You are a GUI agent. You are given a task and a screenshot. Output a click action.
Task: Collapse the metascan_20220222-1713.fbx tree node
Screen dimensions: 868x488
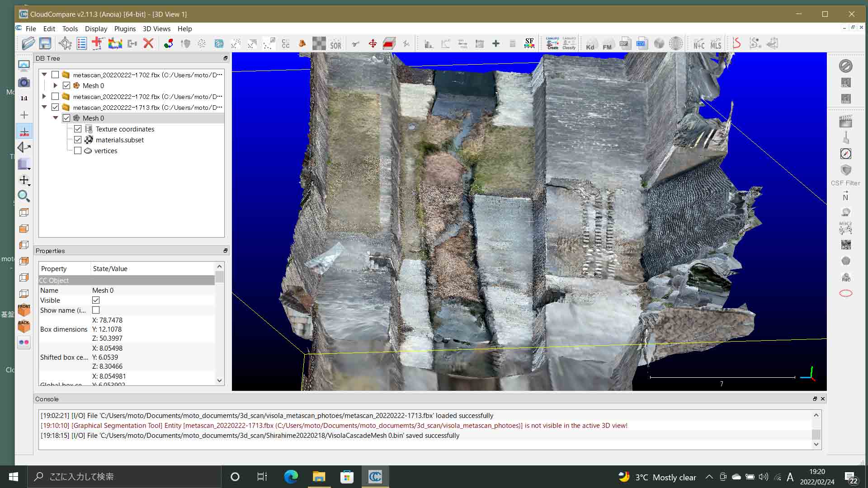click(44, 107)
